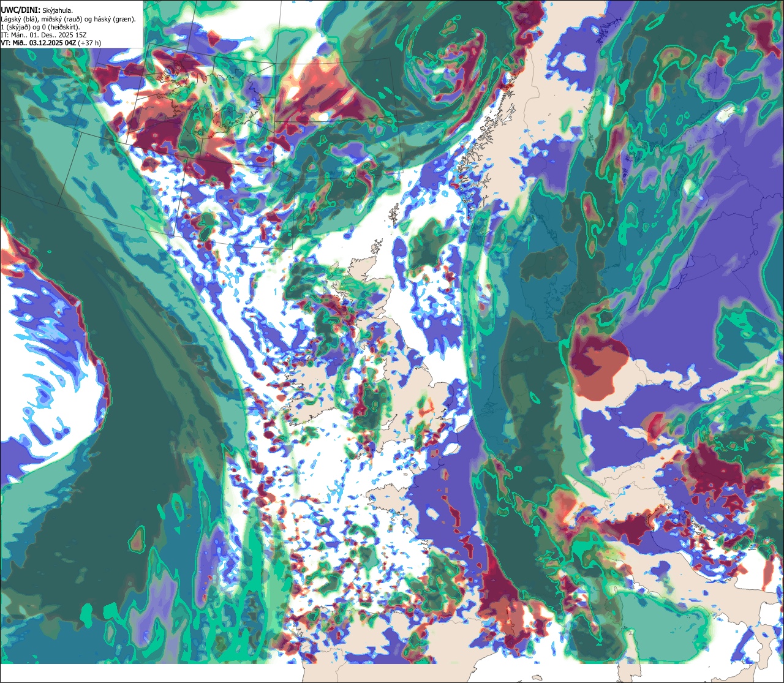Click the 'UWC/DINI: Skýjahula.' title line
This screenshot has height=683, width=784.
[x=37, y=10]
